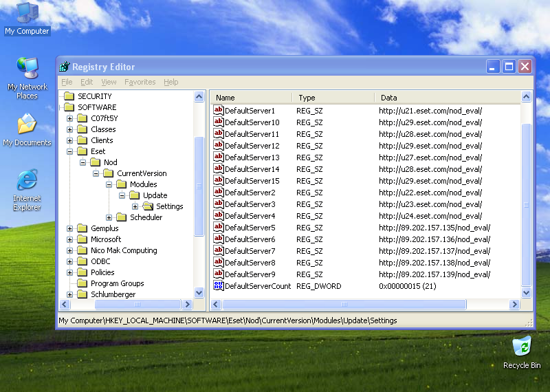Image resolution: width=550 pixels, height=392 pixels.
Task: Open the File menu
Action: click(67, 82)
